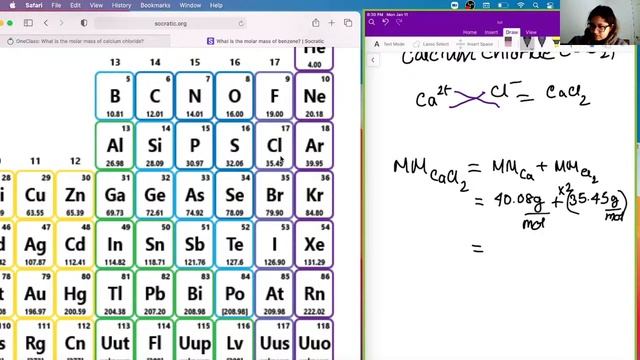Select the yellow highlighter pen
Viewport: 640px width, 360px height.
(x=556, y=42)
